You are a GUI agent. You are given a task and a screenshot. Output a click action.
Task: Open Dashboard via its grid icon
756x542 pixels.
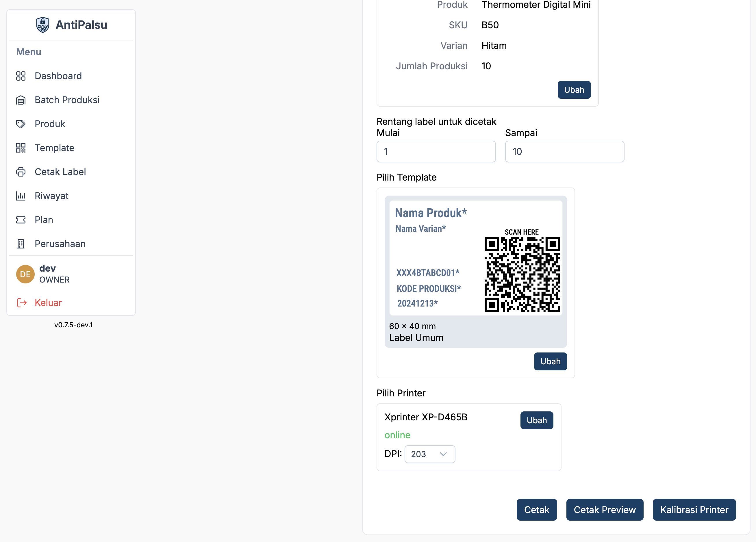pyautogui.click(x=21, y=76)
